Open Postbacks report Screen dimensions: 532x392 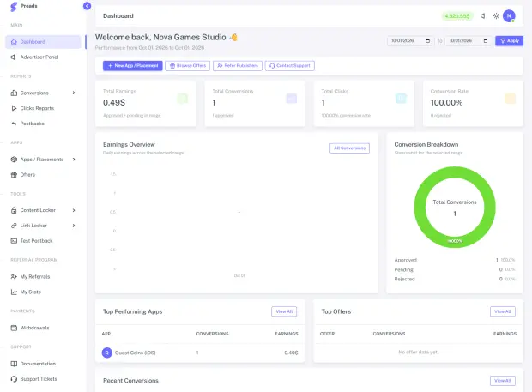pos(33,124)
